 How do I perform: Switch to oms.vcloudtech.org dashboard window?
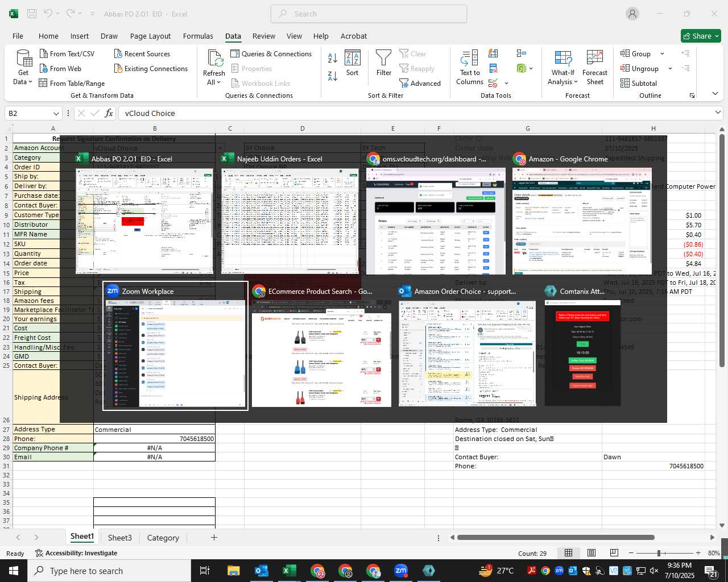[x=436, y=214]
